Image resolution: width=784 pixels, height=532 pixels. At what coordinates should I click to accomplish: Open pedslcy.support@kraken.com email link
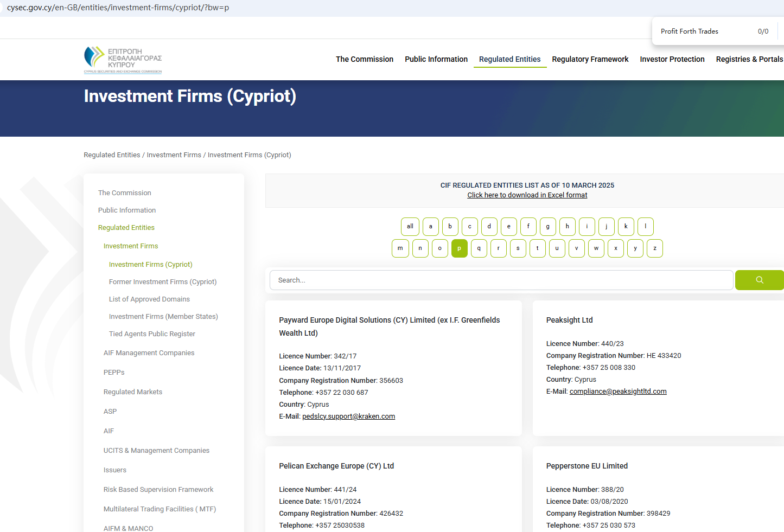click(348, 416)
